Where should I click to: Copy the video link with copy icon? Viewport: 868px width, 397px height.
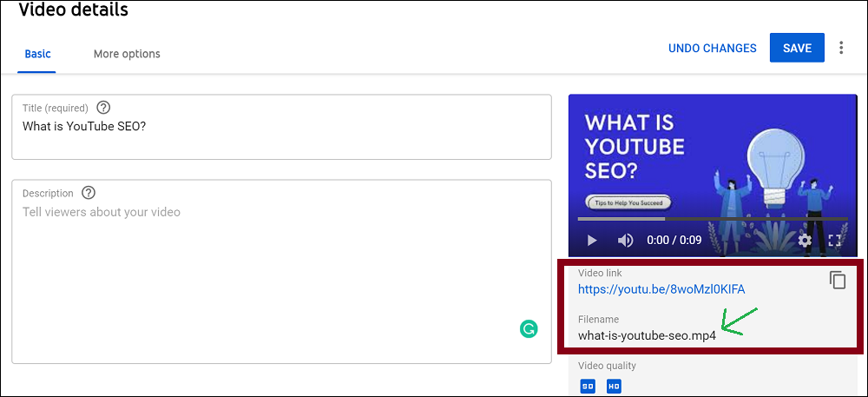coord(838,281)
